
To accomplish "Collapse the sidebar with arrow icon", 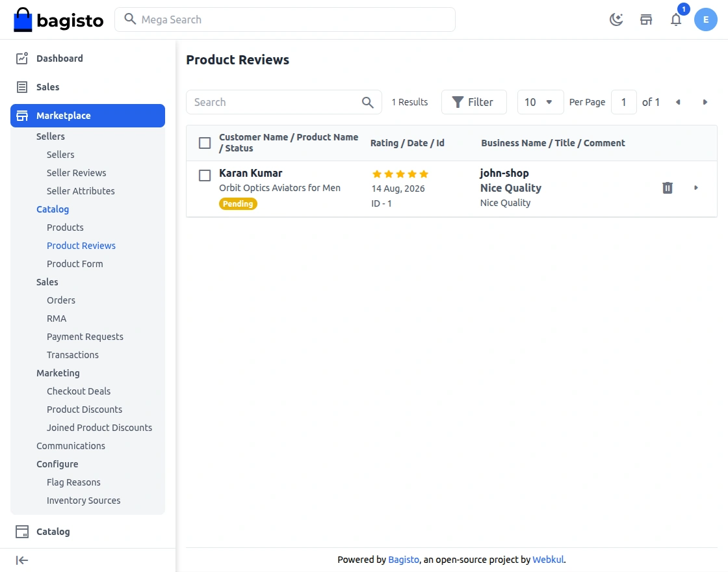I will point(22,560).
